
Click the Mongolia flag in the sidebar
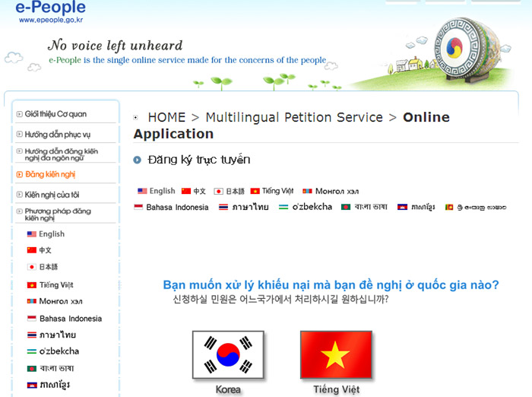[32, 301]
